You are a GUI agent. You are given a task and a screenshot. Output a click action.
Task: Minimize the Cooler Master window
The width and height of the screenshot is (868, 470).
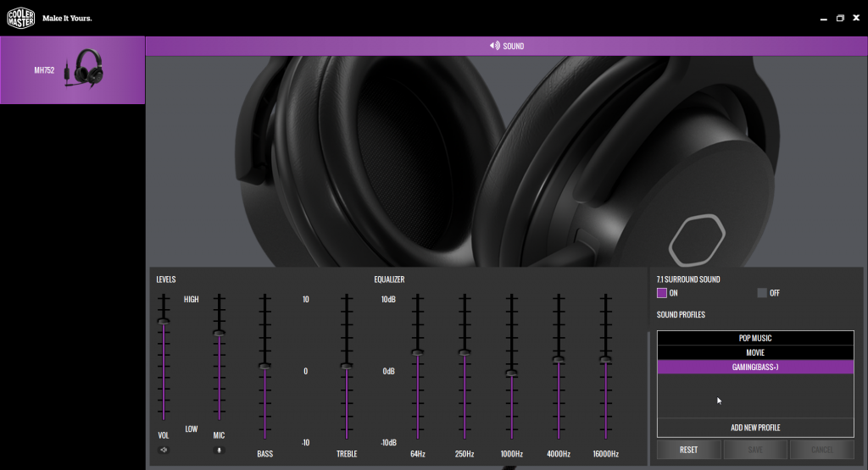pyautogui.click(x=824, y=18)
